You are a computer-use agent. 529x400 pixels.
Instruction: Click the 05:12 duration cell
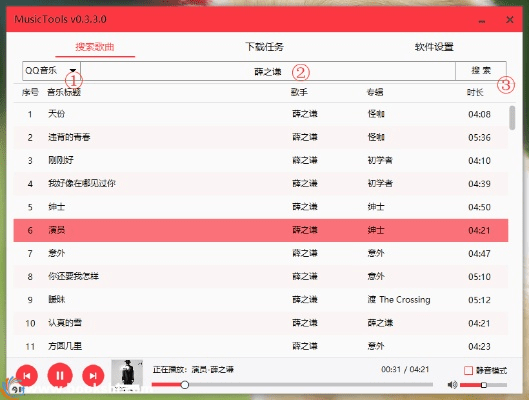(479, 300)
